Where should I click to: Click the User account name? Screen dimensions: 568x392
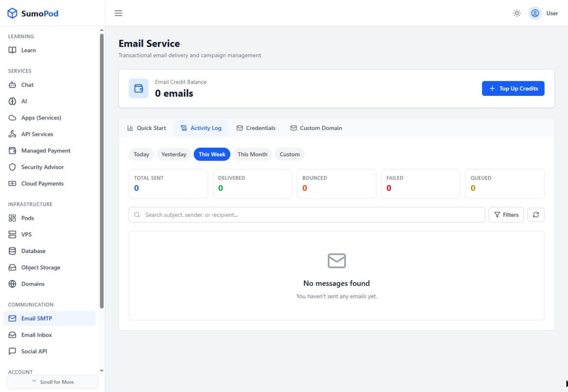click(x=552, y=13)
